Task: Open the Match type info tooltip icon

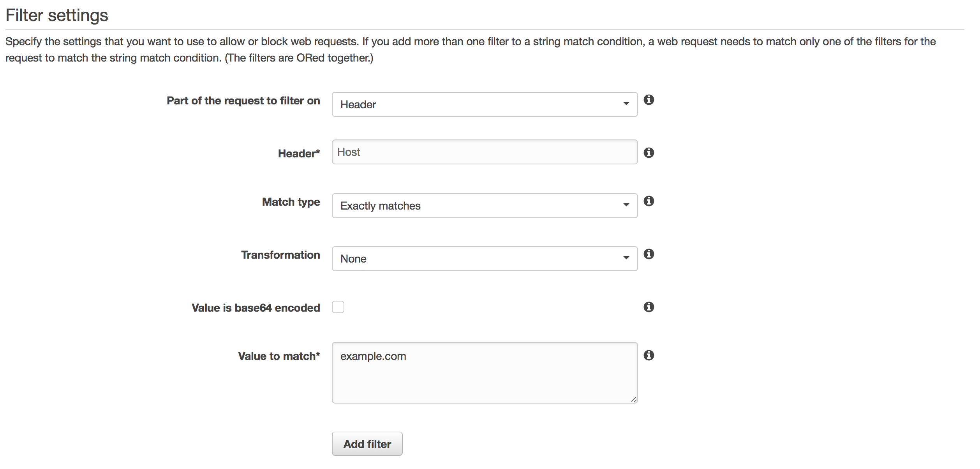Action: (649, 201)
